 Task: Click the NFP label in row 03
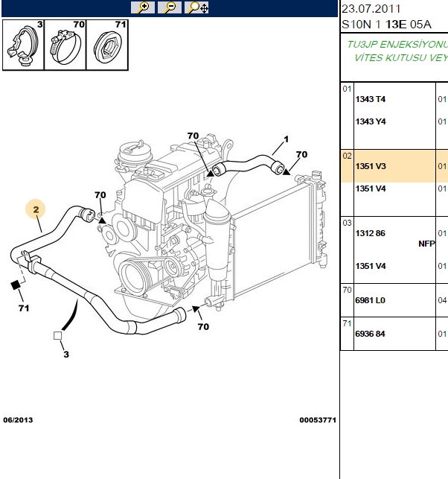click(x=426, y=244)
